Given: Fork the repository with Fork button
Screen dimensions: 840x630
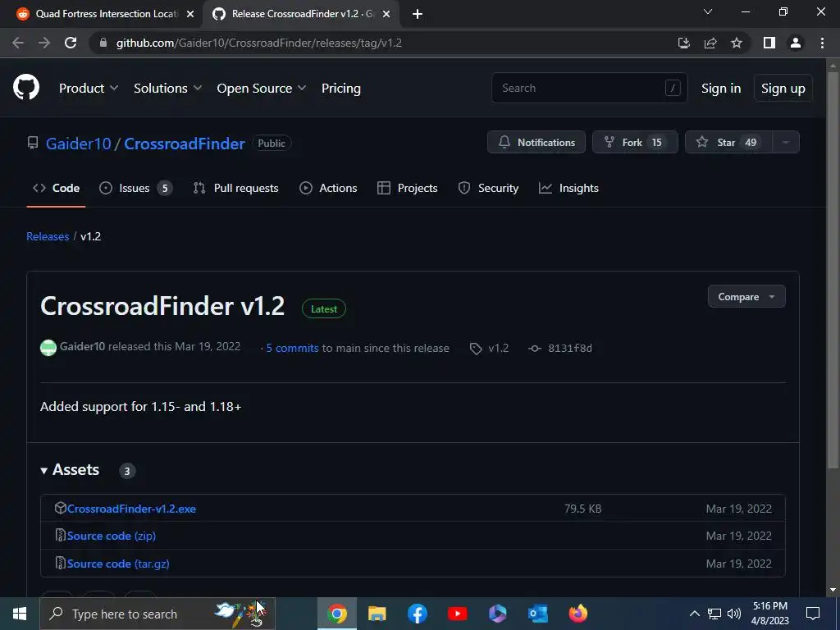Looking at the screenshot, I should tap(635, 143).
